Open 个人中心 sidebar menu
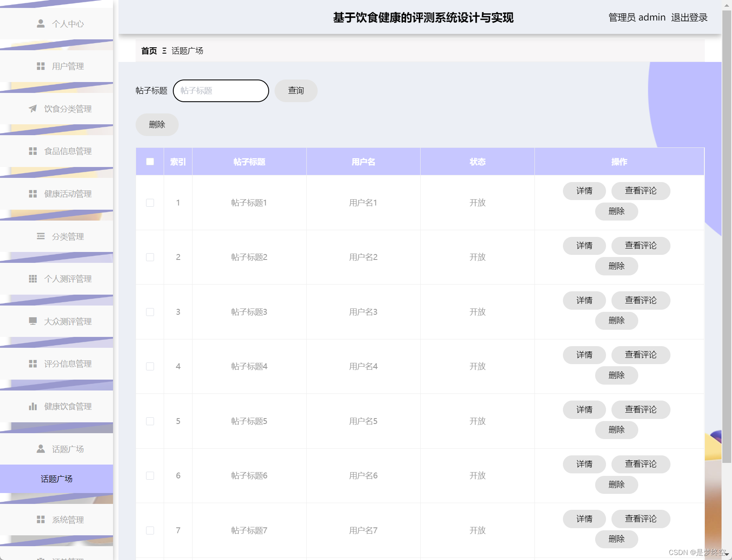The width and height of the screenshot is (732, 560). [57, 23]
